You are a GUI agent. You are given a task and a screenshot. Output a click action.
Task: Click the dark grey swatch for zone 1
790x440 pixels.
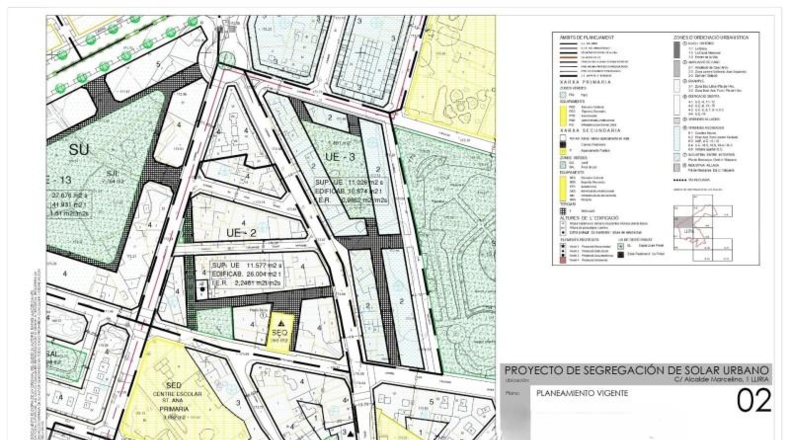pyautogui.click(x=677, y=49)
